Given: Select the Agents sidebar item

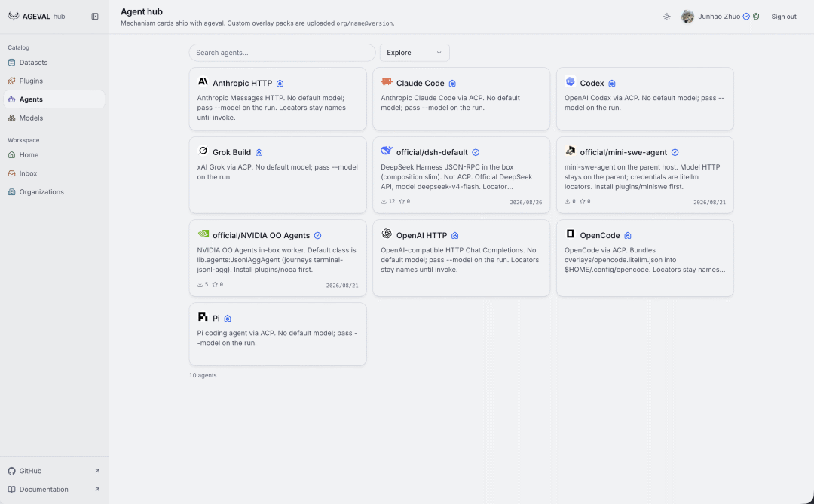Looking at the screenshot, I should [54, 99].
